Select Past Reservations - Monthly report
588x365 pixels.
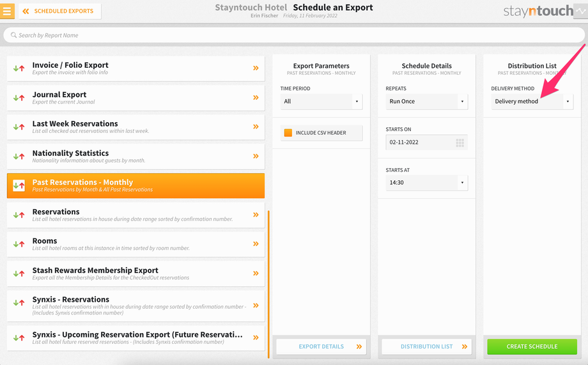pos(135,185)
